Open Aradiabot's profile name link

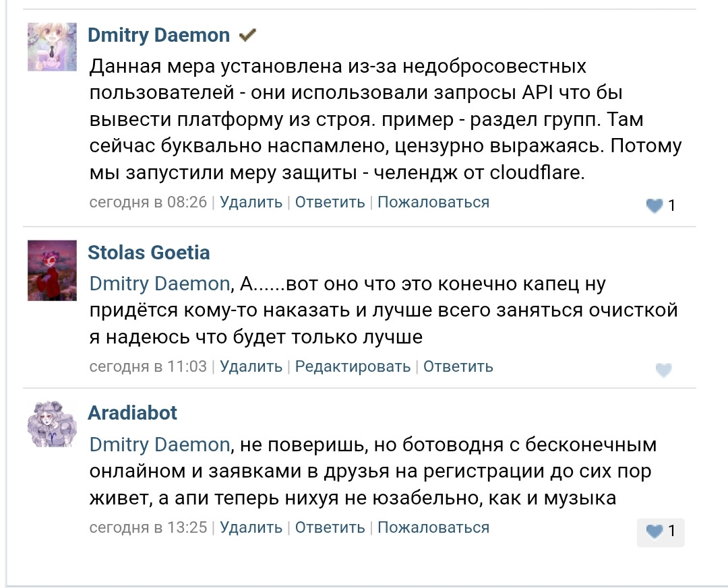pos(133,413)
